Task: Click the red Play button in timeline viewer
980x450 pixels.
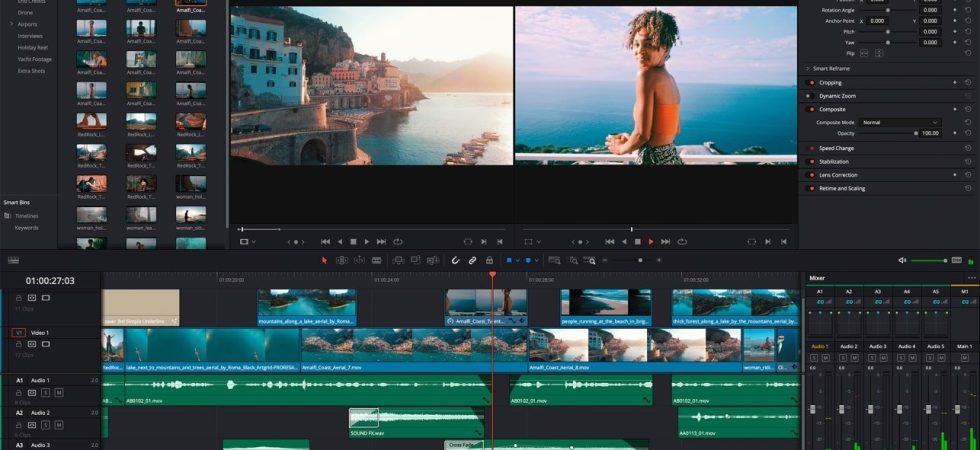Action: [x=651, y=242]
